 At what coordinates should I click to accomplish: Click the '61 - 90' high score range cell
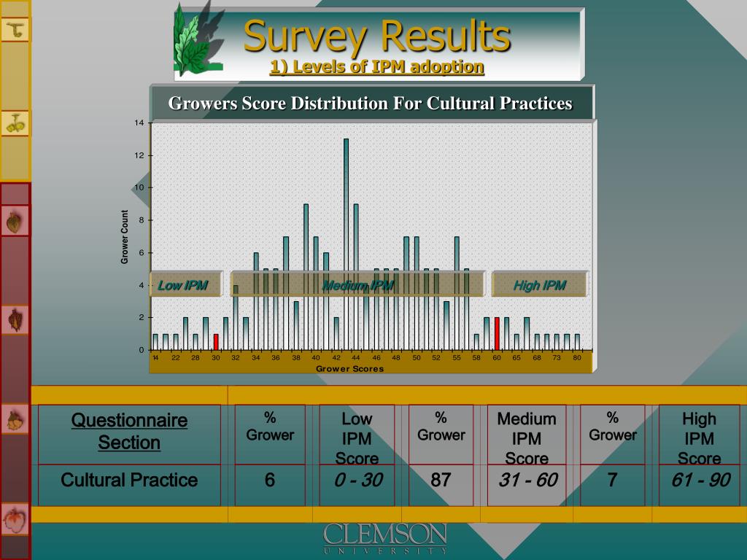tap(701, 480)
